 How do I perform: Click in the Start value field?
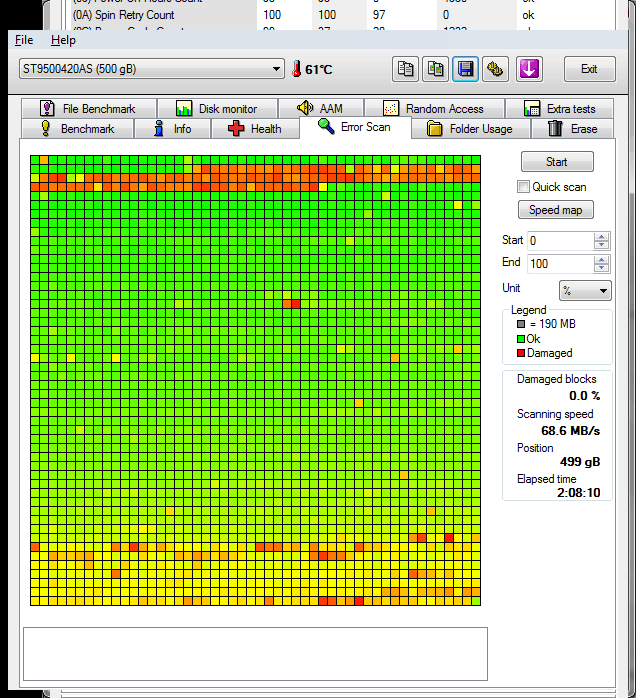point(560,241)
